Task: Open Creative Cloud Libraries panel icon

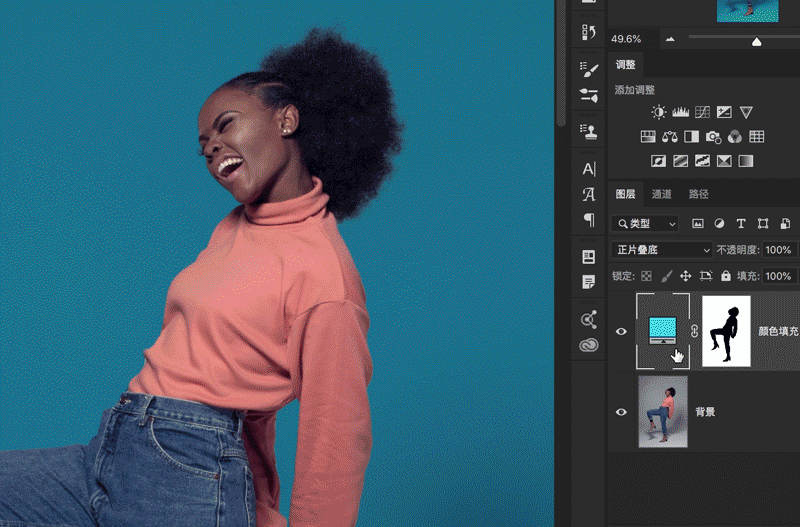Action: click(589, 345)
